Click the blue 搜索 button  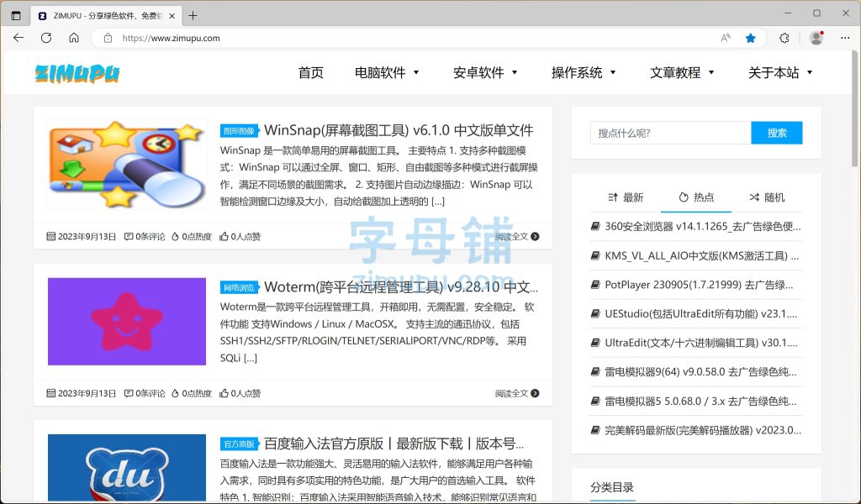[x=777, y=133]
